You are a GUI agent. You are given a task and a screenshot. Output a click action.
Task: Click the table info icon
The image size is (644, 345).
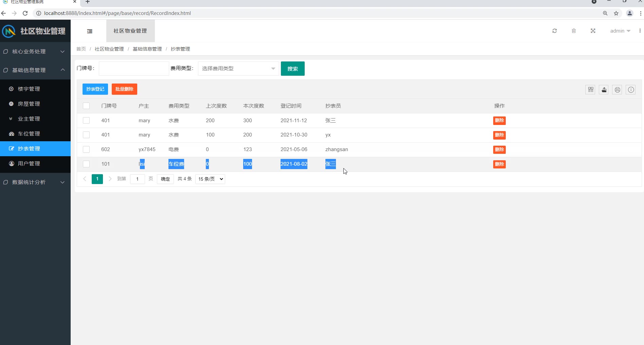[631, 90]
